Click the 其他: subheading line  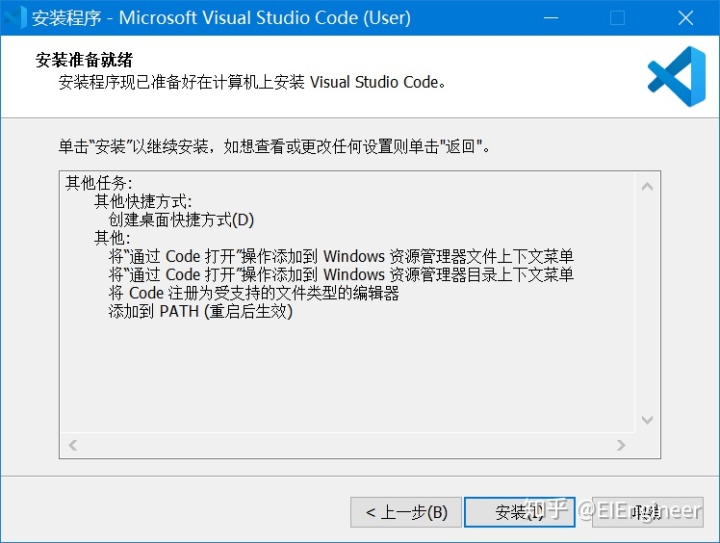(112, 238)
